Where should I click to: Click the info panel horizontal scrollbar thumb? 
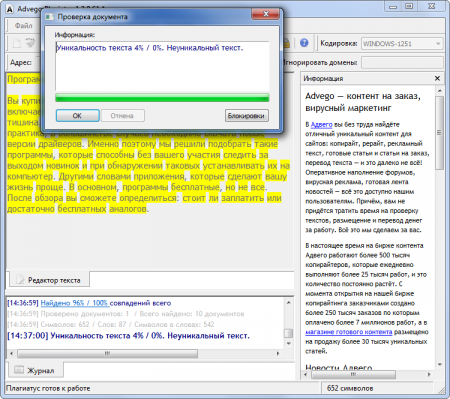click(353, 375)
